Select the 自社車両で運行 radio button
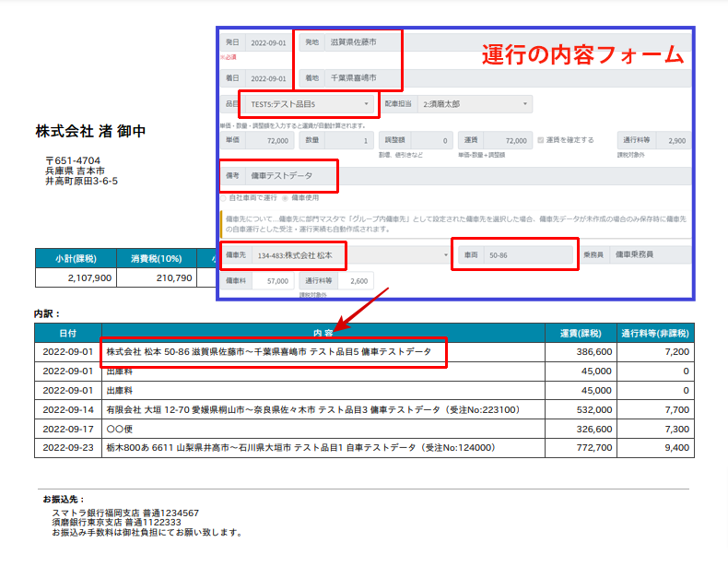This screenshot has height=566, width=728. pyautogui.click(x=224, y=197)
